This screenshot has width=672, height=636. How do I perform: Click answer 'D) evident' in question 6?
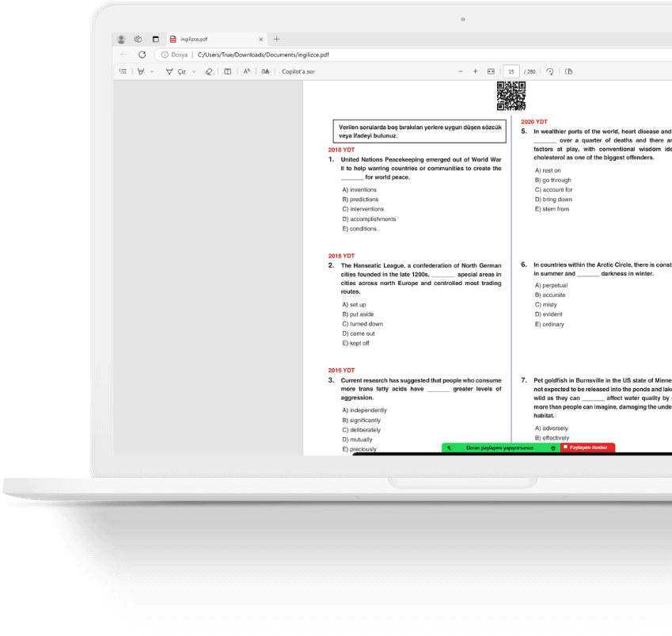549,314
